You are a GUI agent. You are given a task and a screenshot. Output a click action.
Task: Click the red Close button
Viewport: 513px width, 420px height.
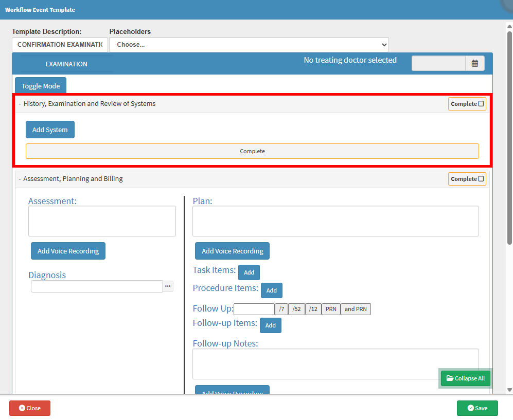point(30,408)
